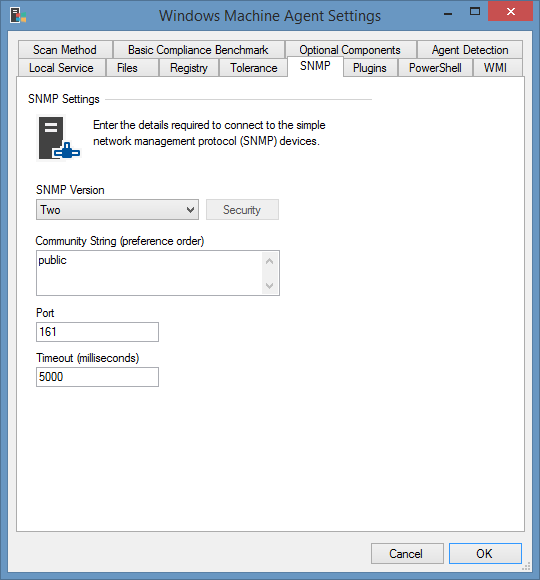This screenshot has width=540, height=580.
Task: Click scroll up arrow in Community String box
Action: tap(270, 261)
